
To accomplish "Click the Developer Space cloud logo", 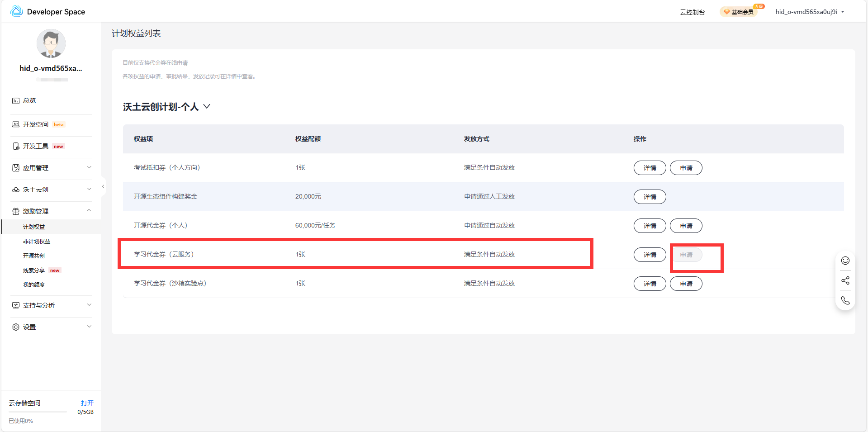I will point(17,11).
